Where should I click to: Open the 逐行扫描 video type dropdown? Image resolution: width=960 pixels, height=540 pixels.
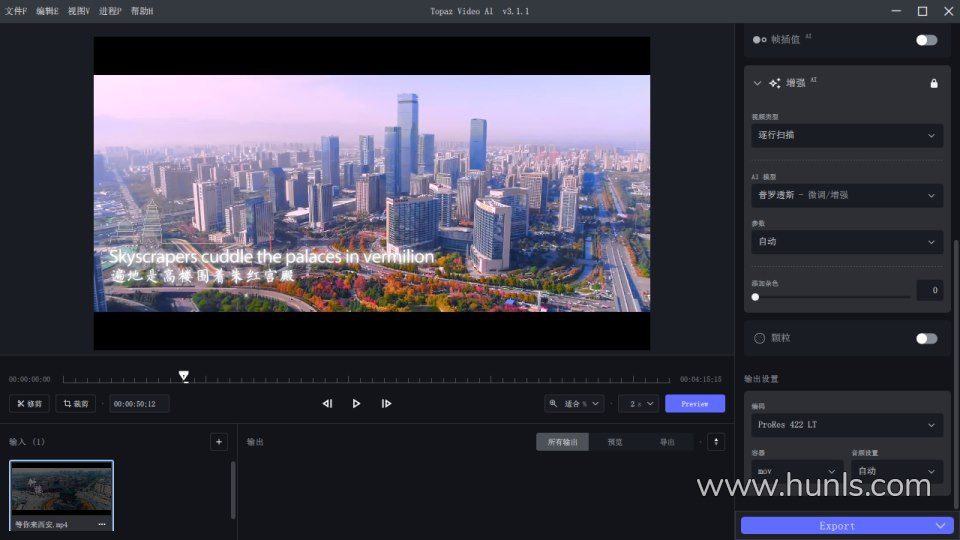coord(847,135)
